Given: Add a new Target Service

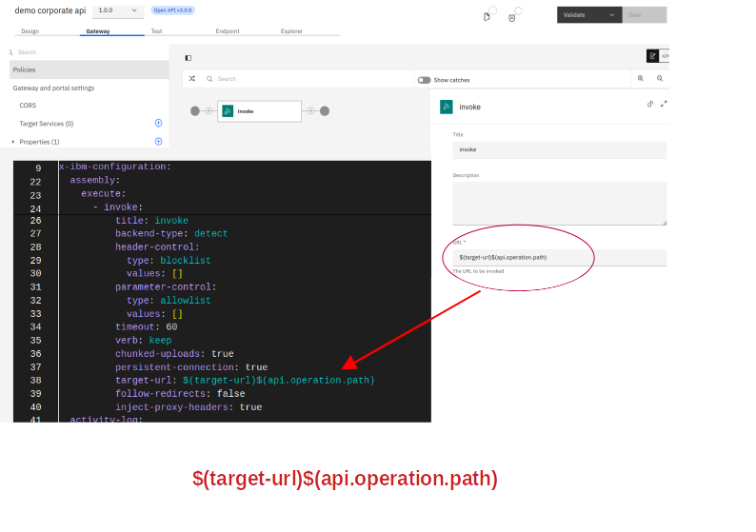Looking at the screenshot, I should pyautogui.click(x=158, y=123).
